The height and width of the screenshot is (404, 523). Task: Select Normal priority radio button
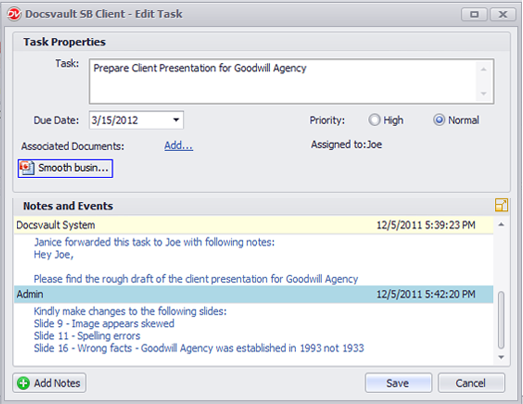pos(439,120)
